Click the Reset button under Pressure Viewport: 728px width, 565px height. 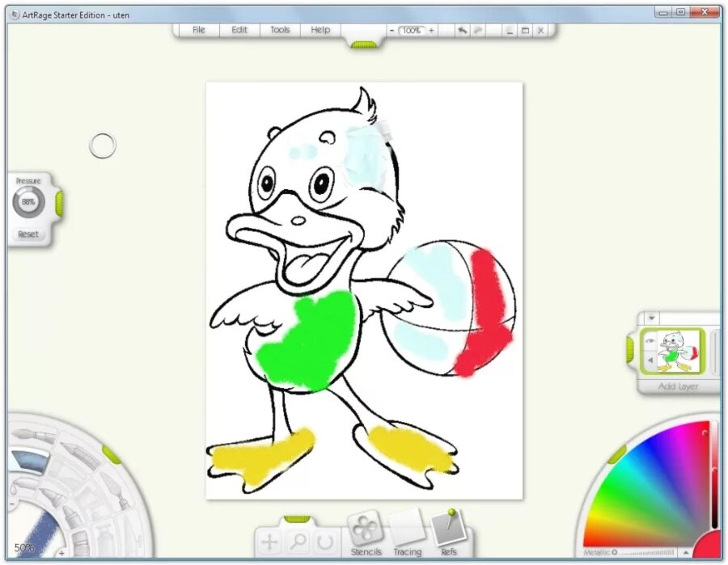tap(28, 234)
